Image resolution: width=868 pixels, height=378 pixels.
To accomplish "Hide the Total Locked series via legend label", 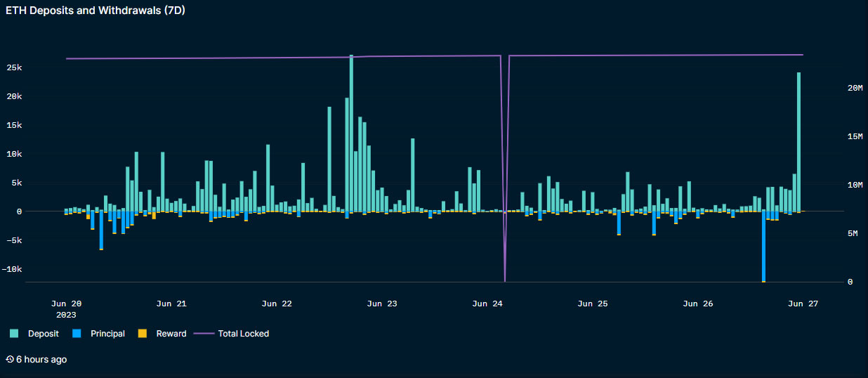I will [x=243, y=334].
